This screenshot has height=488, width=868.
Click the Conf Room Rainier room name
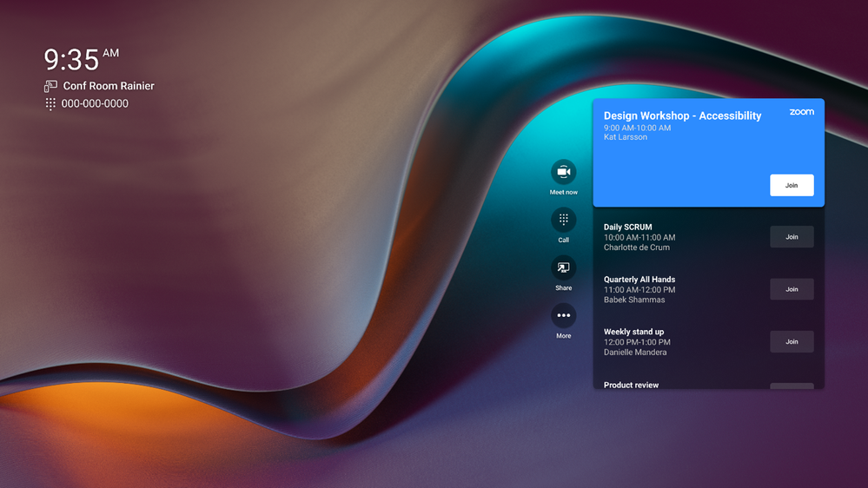109,86
